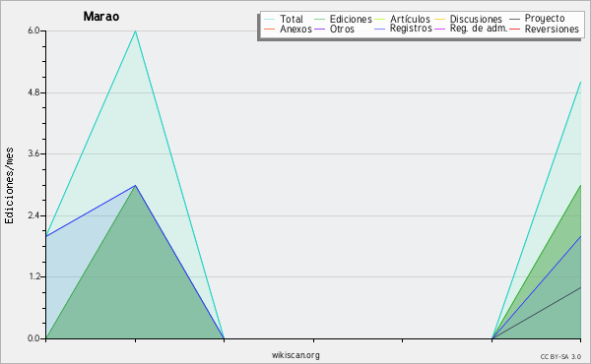Click the 'Ediciones/mes' axis label
This screenshot has width=591, height=364.
click(x=9, y=186)
